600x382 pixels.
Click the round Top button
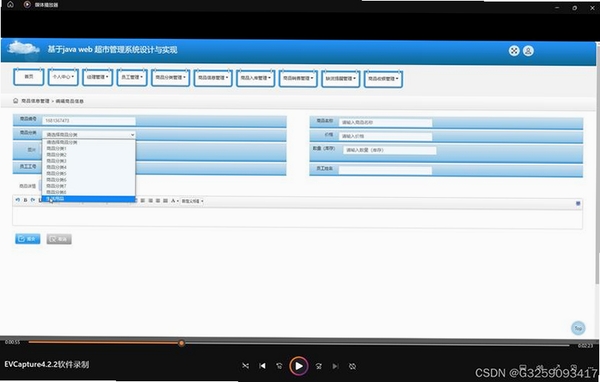[x=578, y=328]
